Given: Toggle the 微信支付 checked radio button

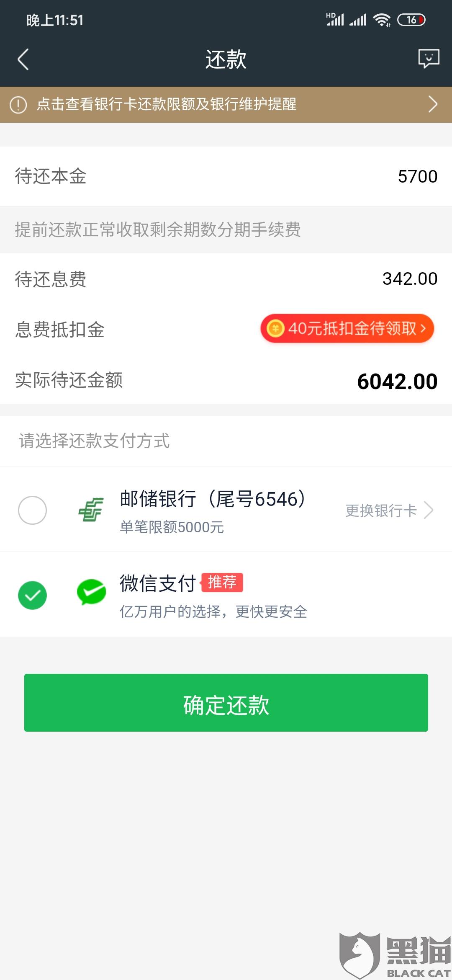Looking at the screenshot, I should 32,595.
